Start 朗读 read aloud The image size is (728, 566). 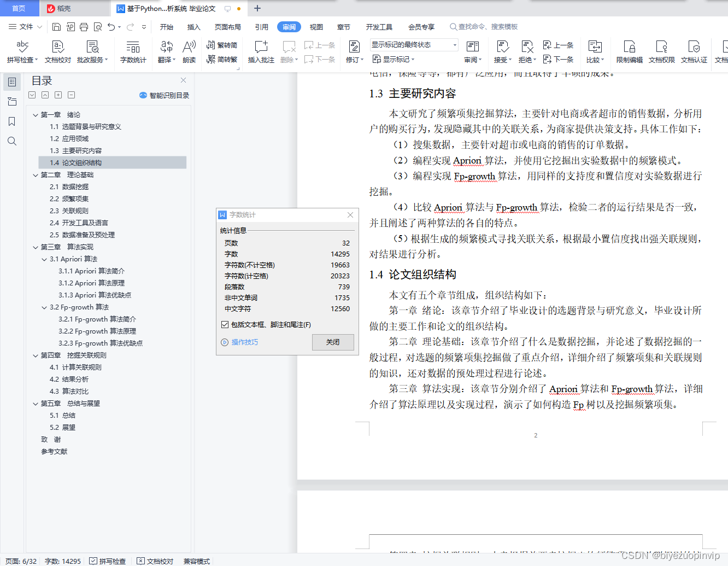pos(189,51)
